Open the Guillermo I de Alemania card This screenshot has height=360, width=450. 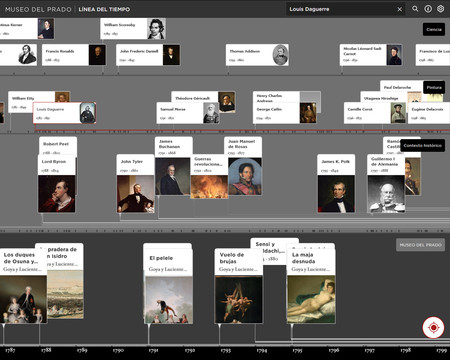point(386,184)
